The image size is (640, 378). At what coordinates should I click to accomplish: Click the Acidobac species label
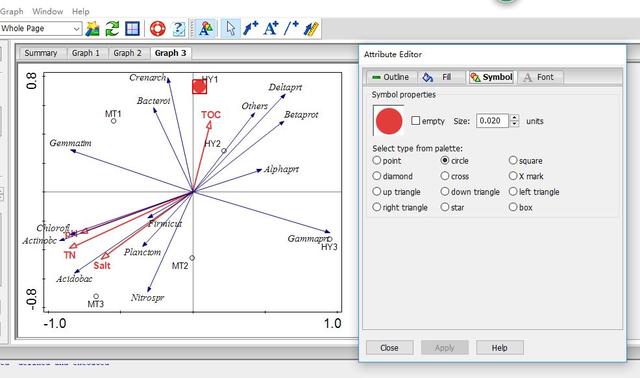(x=74, y=279)
